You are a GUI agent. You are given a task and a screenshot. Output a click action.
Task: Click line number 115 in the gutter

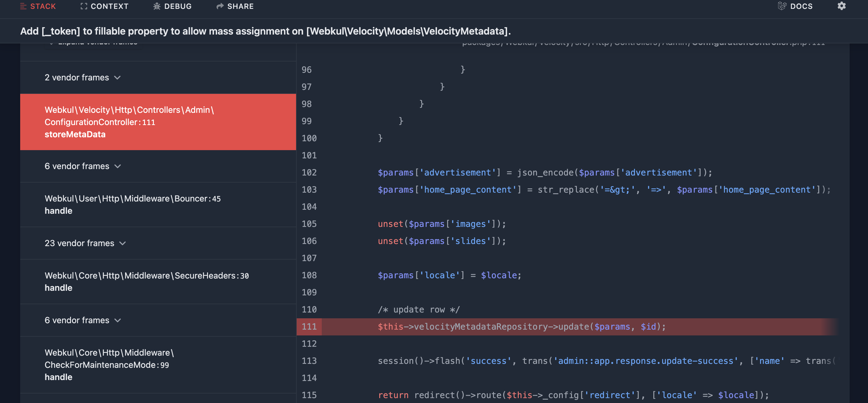309,395
